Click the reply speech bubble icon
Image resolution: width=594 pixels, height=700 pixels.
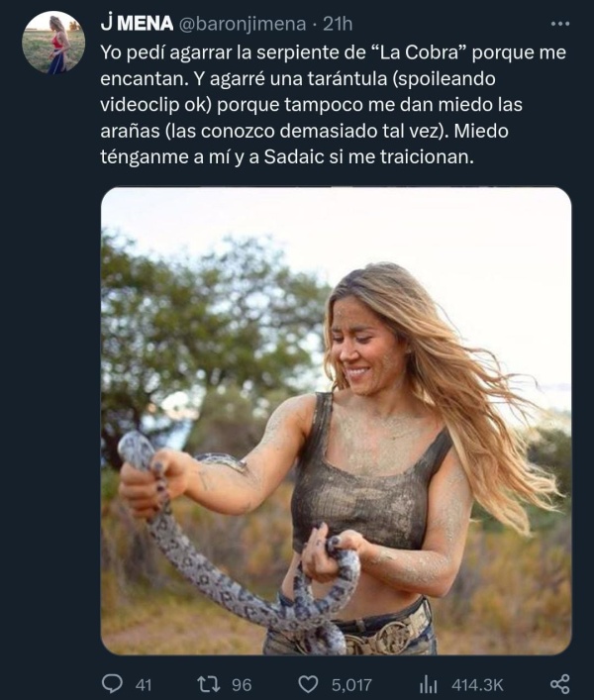point(112,683)
